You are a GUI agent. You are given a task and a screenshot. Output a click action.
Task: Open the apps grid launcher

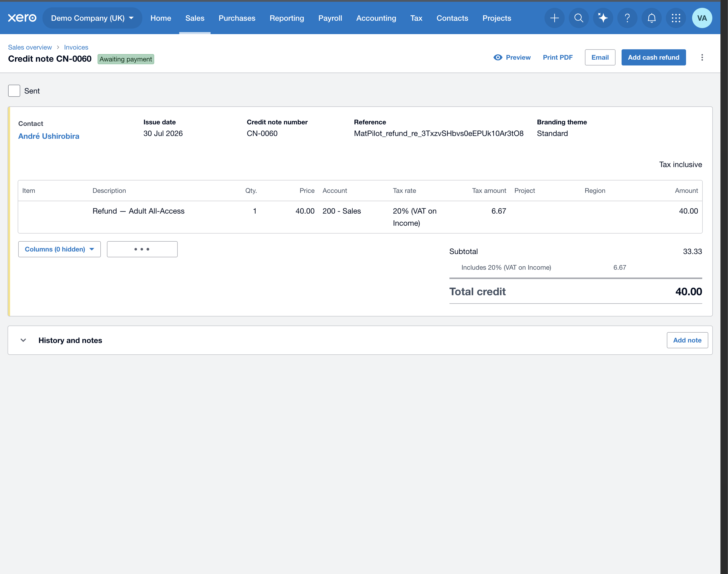coord(676,18)
